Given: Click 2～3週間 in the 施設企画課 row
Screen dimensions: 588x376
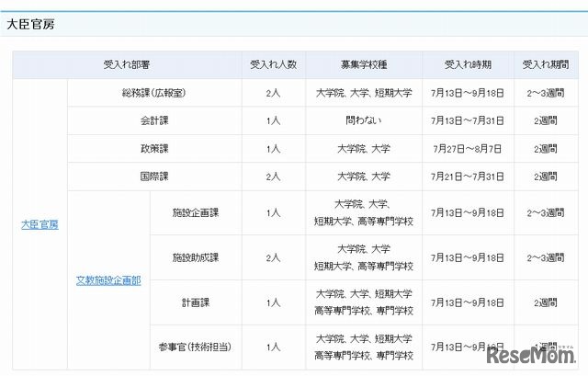Looking at the screenshot, I should [546, 213].
